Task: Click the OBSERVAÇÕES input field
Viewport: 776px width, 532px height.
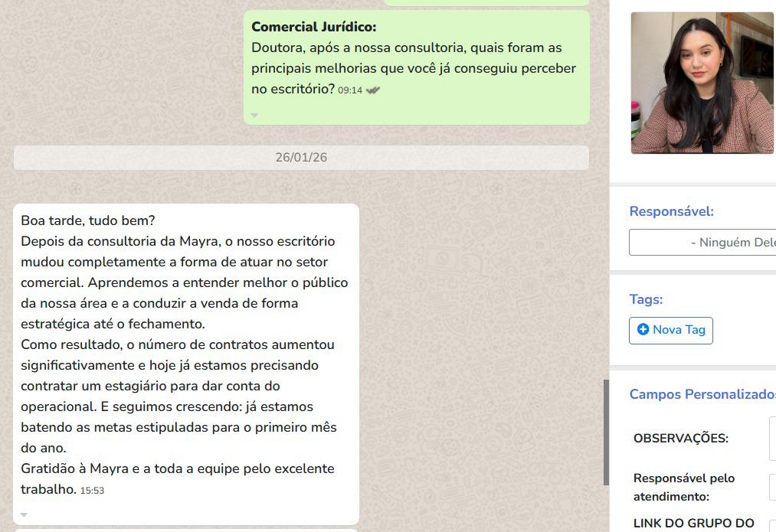Action: click(x=772, y=439)
